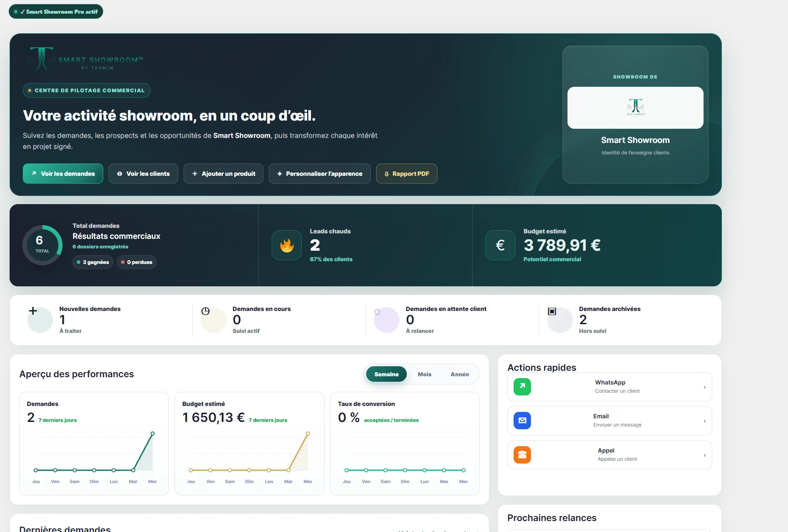
Task: Click the euro icon beside Budget estimé
Action: (x=500, y=245)
